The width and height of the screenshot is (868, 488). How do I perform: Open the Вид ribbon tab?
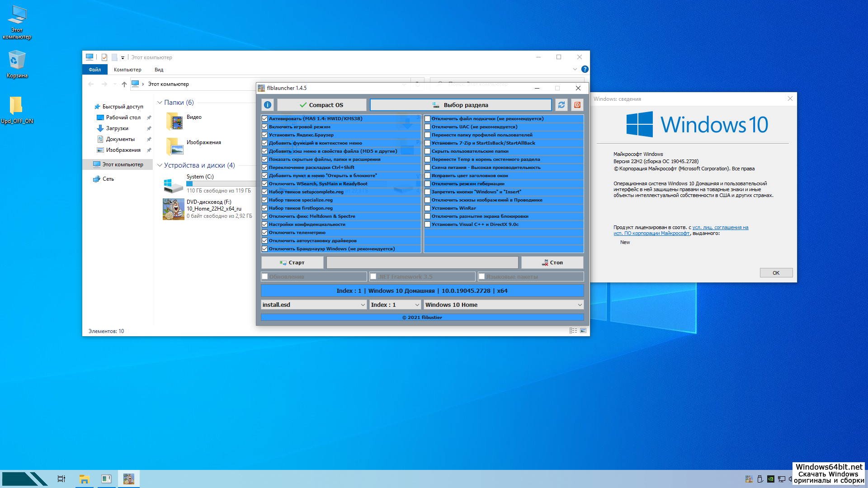tap(159, 70)
